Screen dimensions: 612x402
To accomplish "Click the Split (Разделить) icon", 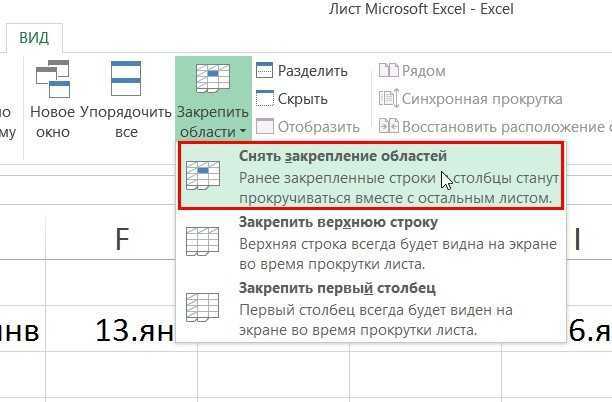I will 265,71.
